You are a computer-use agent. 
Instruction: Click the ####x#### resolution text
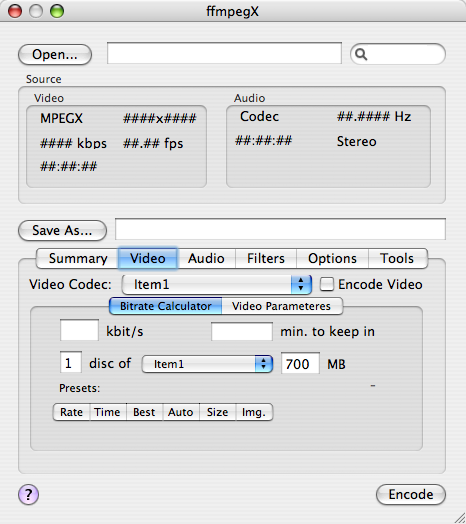pyautogui.click(x=159, y=118)
